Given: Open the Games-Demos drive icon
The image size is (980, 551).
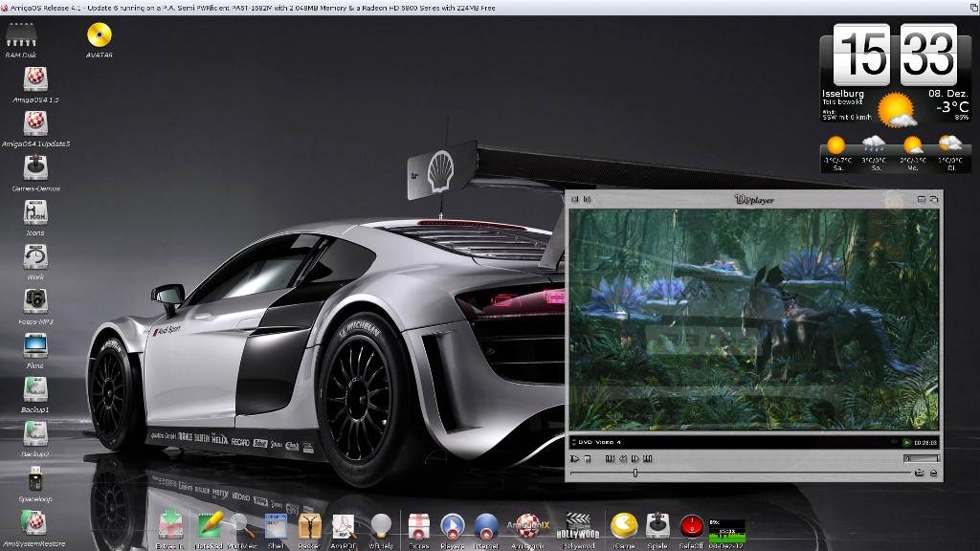Looking at the screenshot, I should (35, 168).
